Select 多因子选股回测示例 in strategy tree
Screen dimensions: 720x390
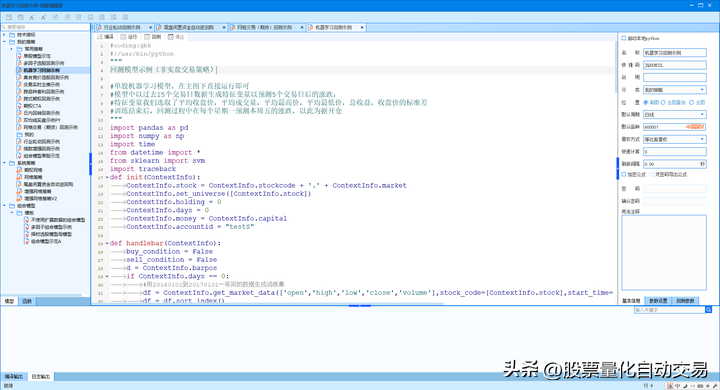click(44, 63)
